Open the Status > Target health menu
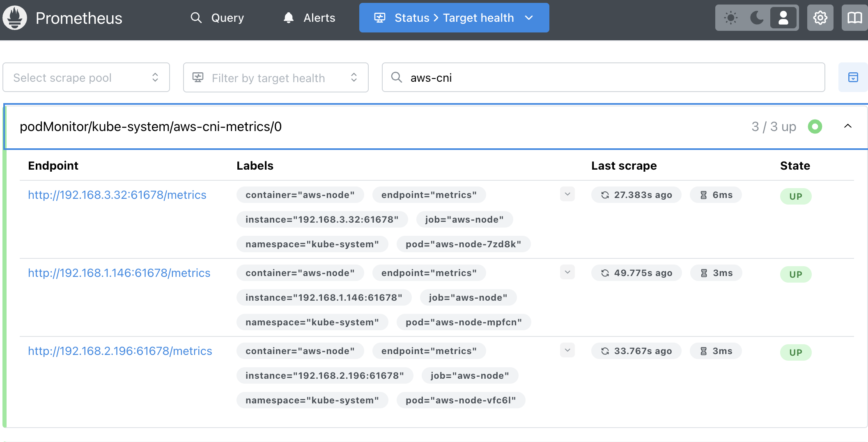The image size is (868, 442). point(454,18)
